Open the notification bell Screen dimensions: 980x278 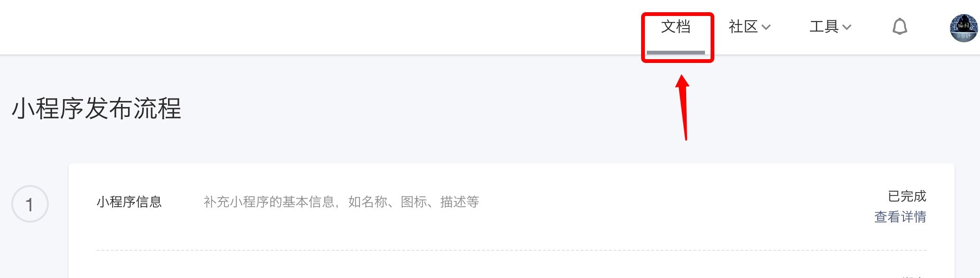(x=900, y=27)
